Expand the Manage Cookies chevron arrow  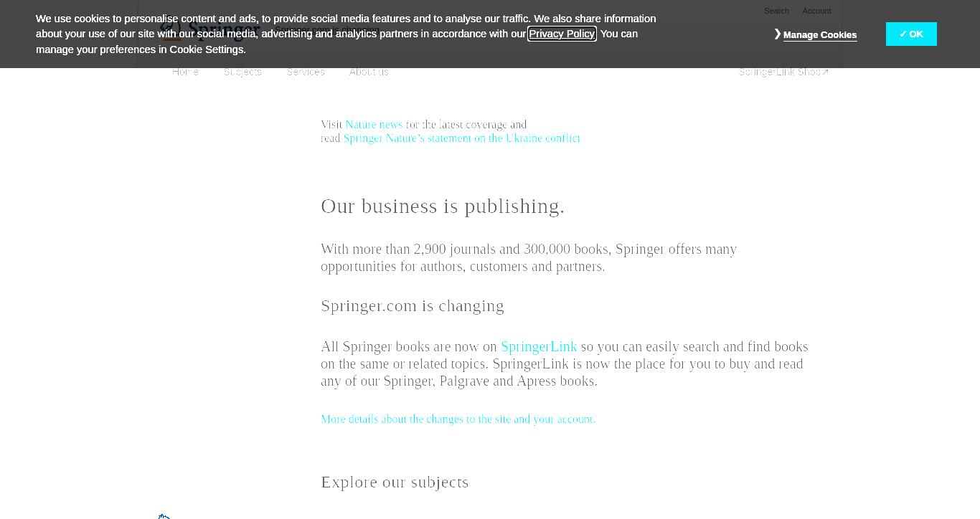(x=778, y=34)
